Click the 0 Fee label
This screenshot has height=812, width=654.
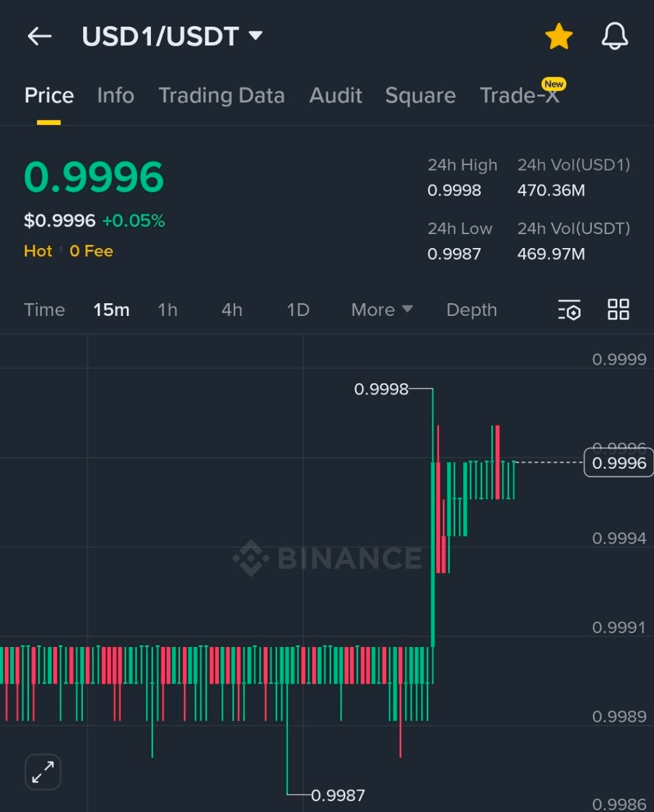pyautogui.click(x=90, y=251)
